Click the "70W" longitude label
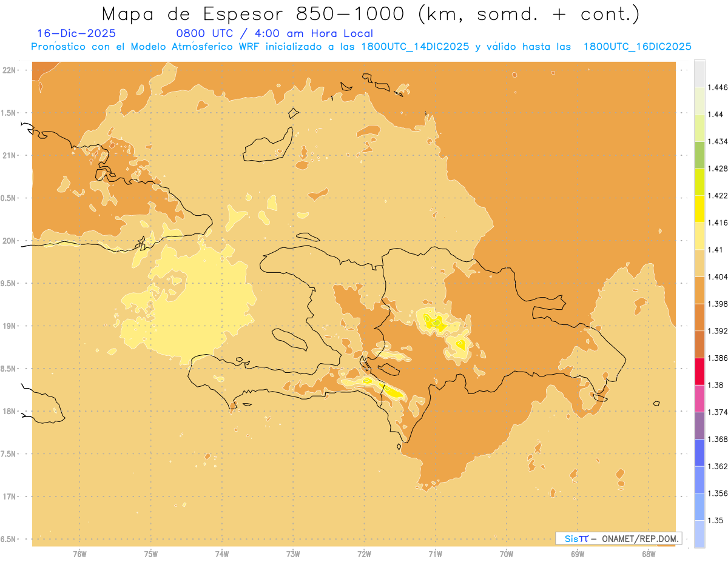This screenshot has width=728, height=562. (x=507, y=554)
